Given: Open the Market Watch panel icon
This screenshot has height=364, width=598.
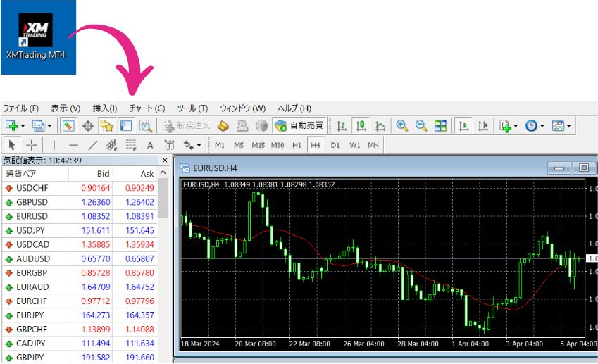Looking at the screenshot, I should [x=68, y=126].
